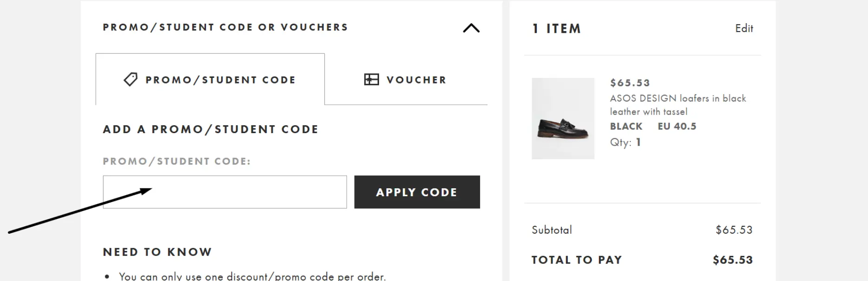Open the black loafers product thumbnail

click(x=563, y=119)
